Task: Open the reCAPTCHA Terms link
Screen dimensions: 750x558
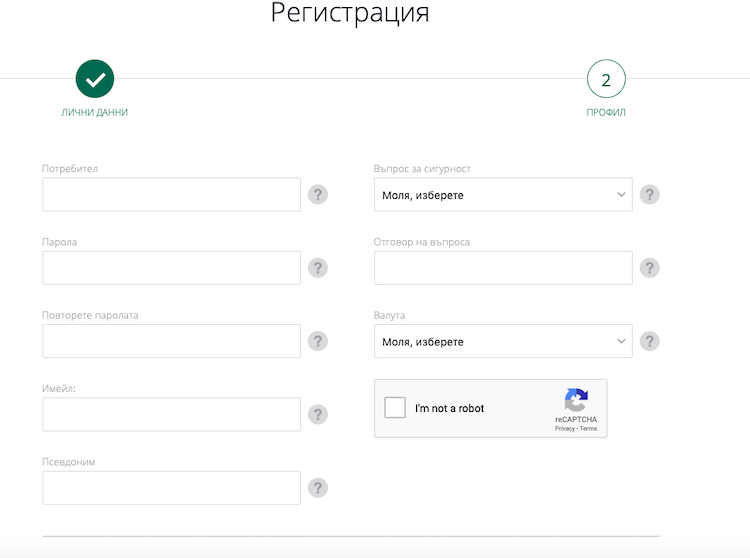Action: coord(588,428)
